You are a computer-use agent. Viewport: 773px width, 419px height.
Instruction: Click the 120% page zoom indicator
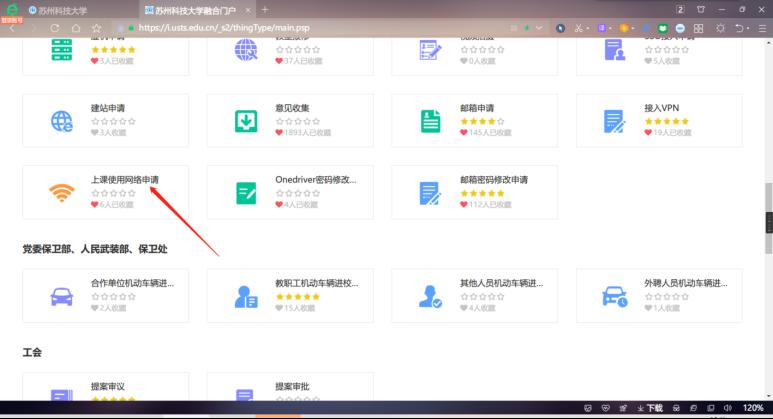[753, 408]
